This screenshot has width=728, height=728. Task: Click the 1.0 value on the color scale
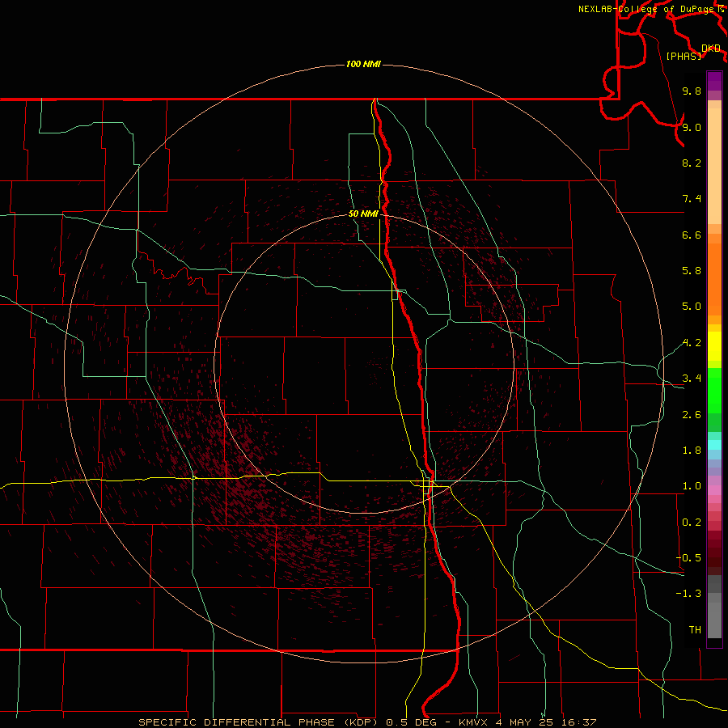pyautogui.click(x=692, y=486)
